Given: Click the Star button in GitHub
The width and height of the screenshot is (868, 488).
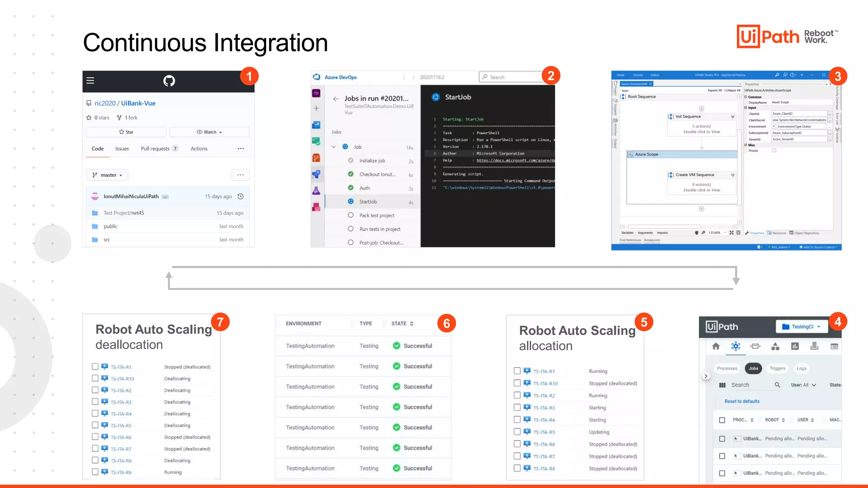Looking at the screenshot, I should click(126, 132).
